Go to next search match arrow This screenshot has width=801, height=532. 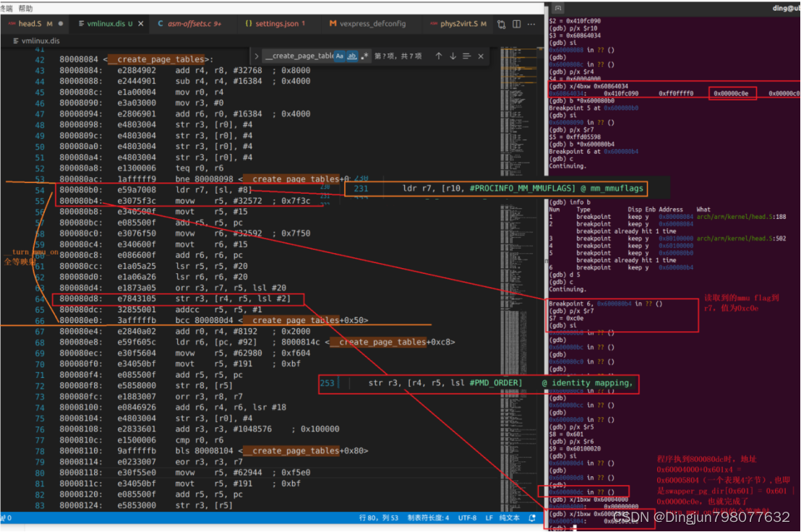pyautogui.click(x=453, y=56)
